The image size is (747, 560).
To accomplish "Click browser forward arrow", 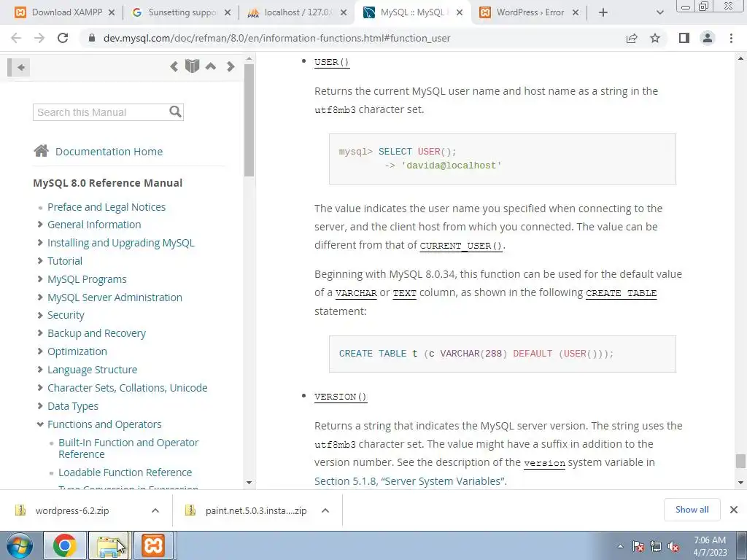I will click(39, 38).
